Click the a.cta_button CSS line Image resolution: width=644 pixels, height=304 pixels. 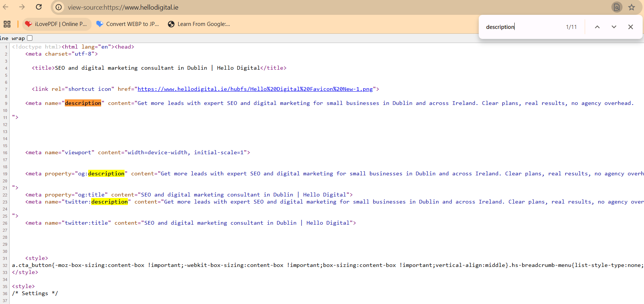coord(328,265)
